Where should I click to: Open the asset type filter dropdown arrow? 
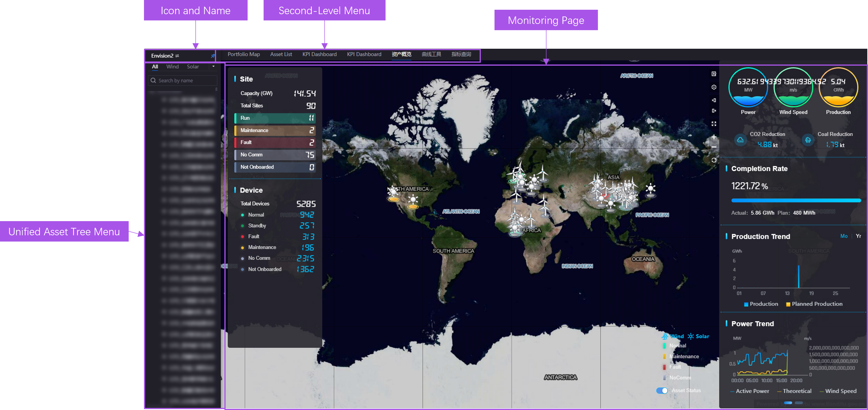coord(213,66)
